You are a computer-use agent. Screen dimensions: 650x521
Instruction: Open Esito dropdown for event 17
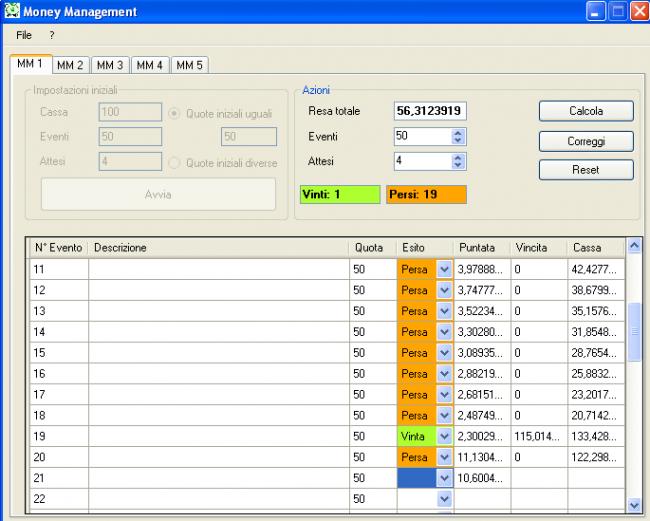click(444, 395)
